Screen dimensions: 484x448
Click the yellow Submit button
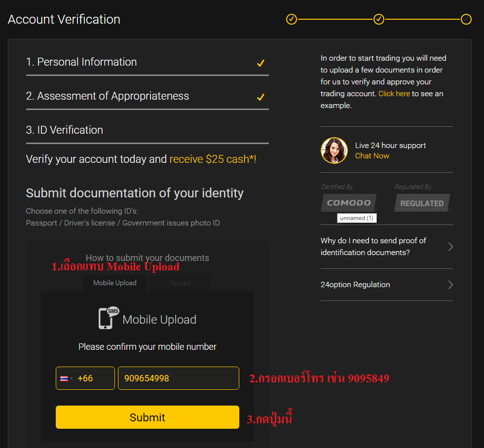pos(147,417)
